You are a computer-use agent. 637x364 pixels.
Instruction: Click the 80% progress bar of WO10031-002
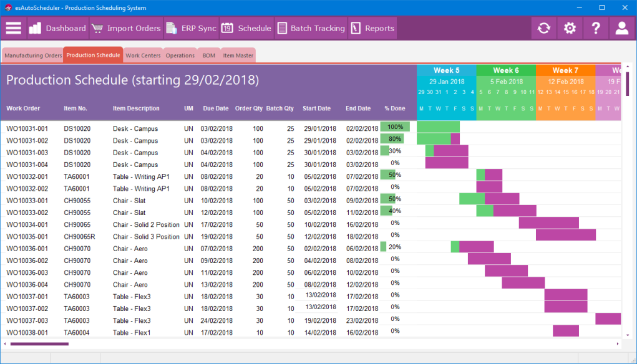(x=392, y=138)
